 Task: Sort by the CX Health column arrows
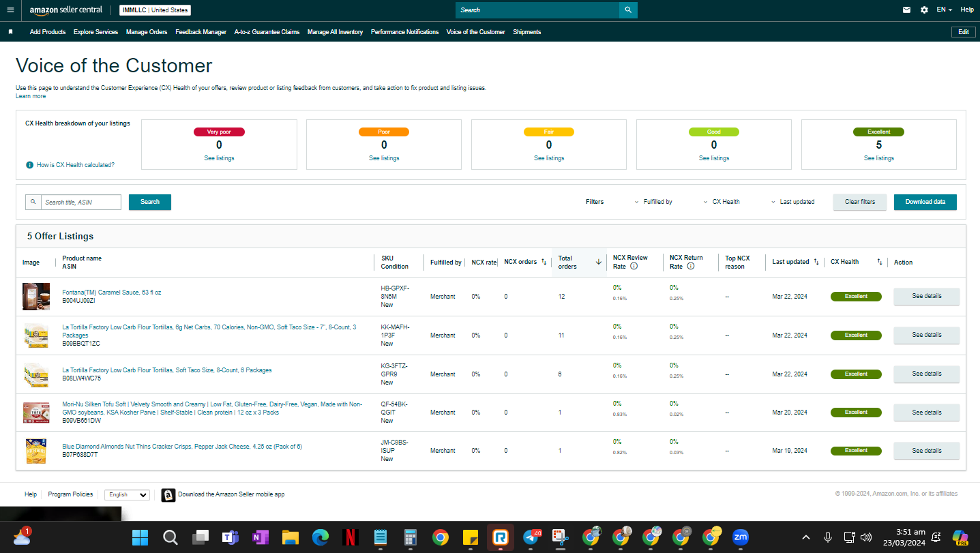pos(880,262)
